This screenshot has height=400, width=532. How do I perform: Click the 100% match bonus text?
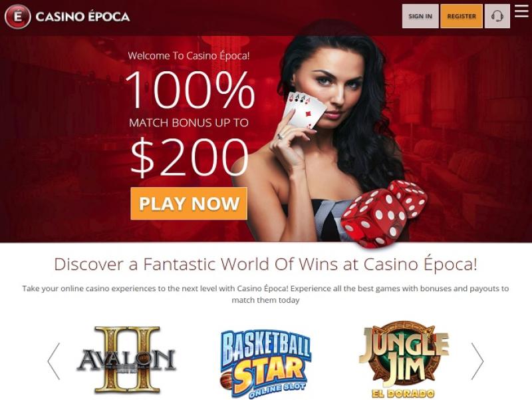[190, 89]
